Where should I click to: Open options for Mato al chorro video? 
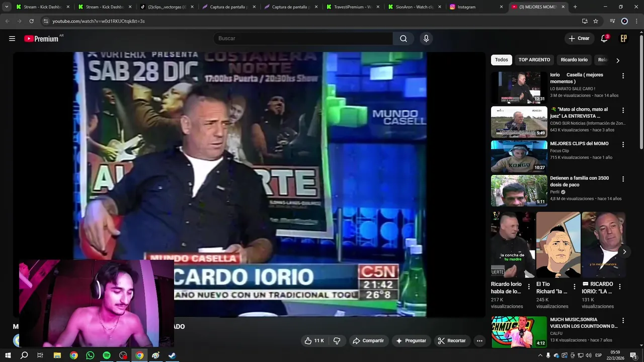coord(623,110)
